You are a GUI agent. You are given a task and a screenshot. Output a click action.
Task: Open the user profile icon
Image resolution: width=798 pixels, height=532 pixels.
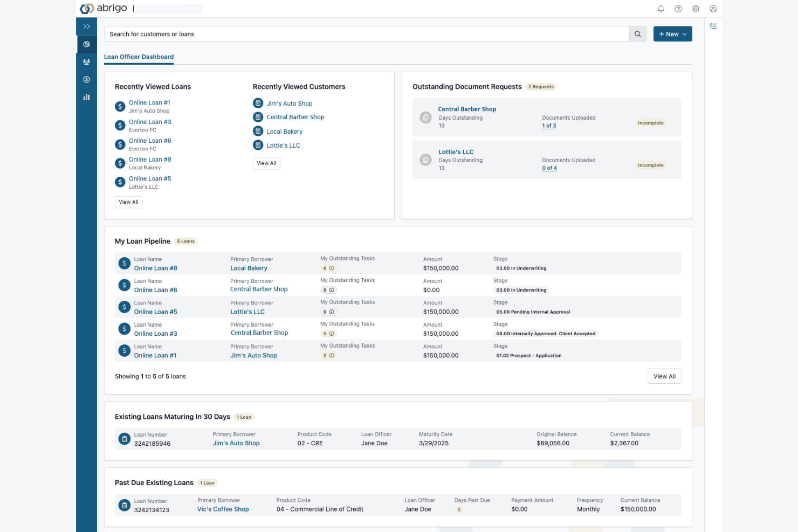click(713, 9)
